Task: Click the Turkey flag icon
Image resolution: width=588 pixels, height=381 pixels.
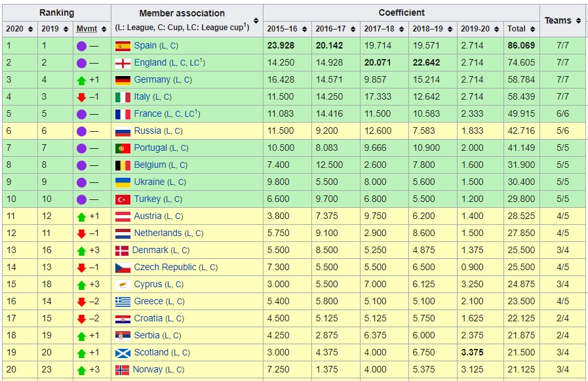Action: (123, 199)
